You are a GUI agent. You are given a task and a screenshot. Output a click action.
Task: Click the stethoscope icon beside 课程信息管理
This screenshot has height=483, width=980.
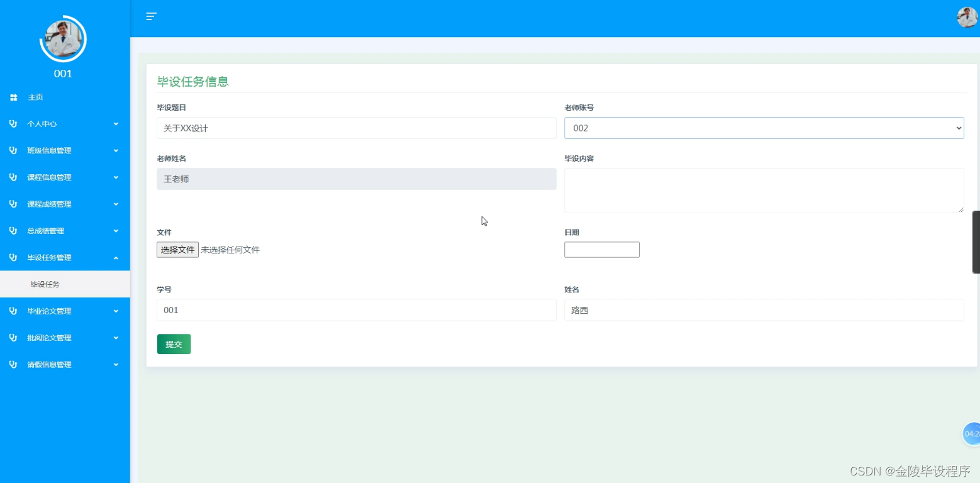[13, 177]
